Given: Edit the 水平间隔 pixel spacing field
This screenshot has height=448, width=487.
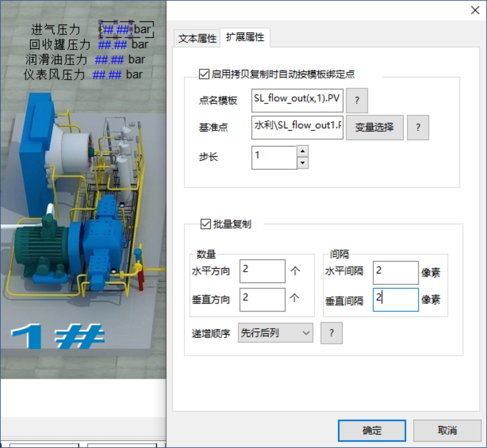Looking at the screenshot, I should click(x=395, y=273).
